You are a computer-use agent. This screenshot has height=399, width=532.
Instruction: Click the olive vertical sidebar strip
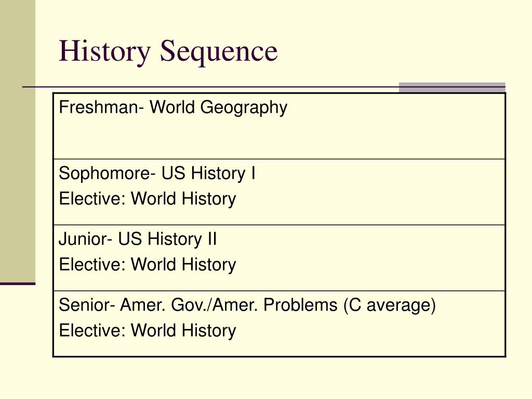(18, 141)
